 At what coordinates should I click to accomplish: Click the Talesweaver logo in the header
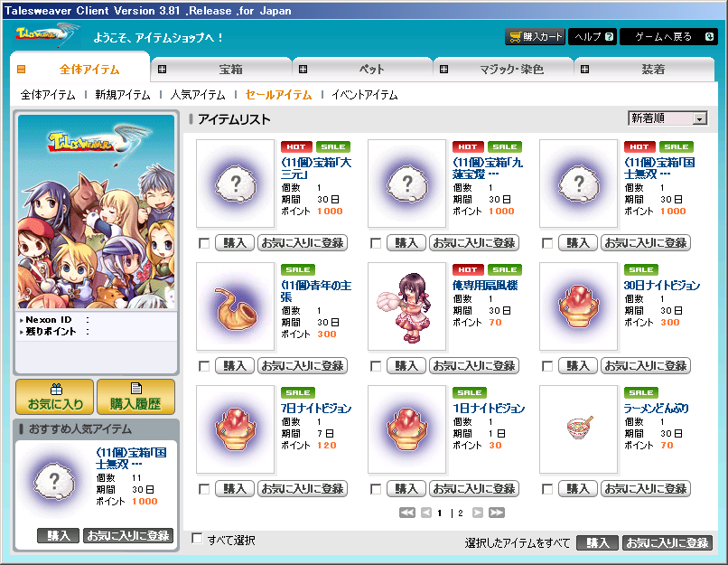pyautogui.click(x=45, y=35)
